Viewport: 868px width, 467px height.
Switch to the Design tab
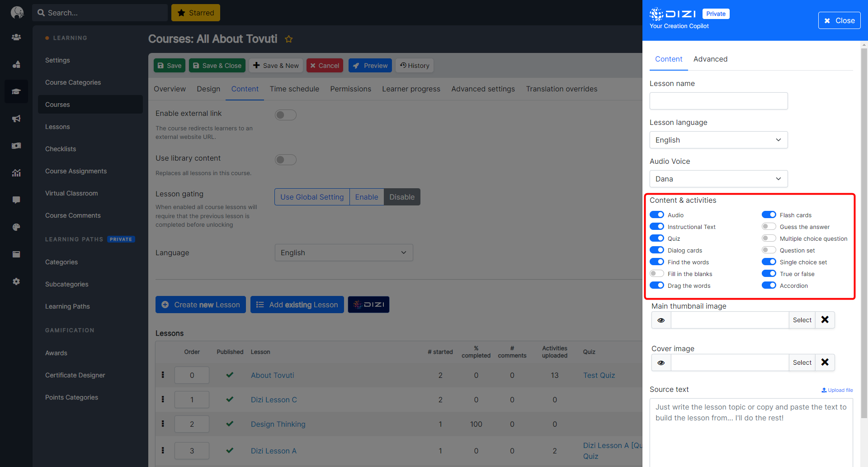(208, 89)
